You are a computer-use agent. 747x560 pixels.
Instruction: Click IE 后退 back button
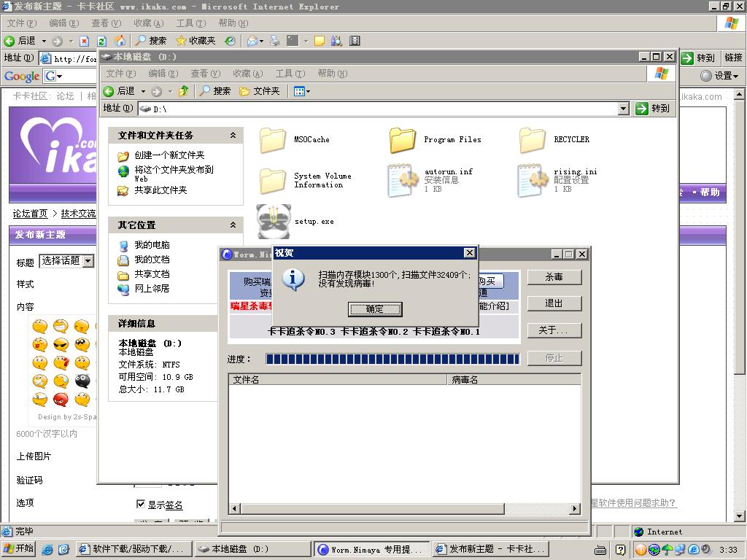[x=20, y=41]
